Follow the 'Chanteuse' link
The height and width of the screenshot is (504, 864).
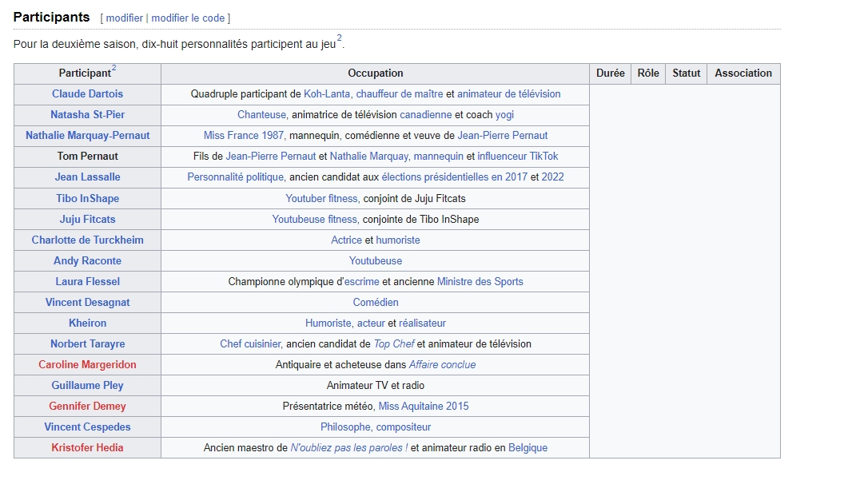[x=261, y=114]
